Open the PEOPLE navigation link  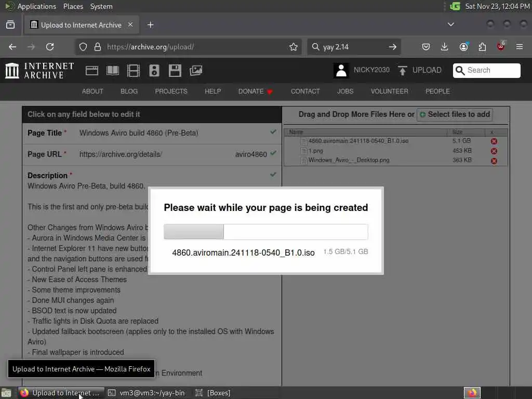pyautogui.click(x=437, y=91)
